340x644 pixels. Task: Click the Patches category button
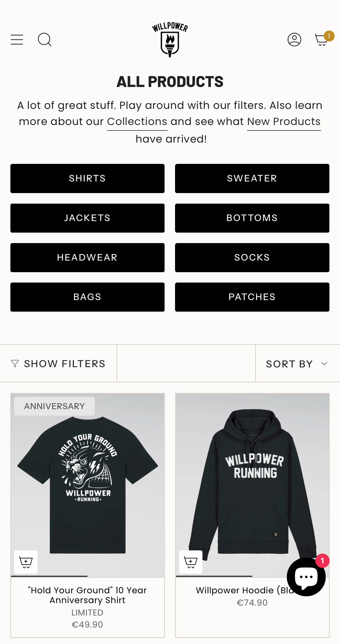[x=252, y=297]
